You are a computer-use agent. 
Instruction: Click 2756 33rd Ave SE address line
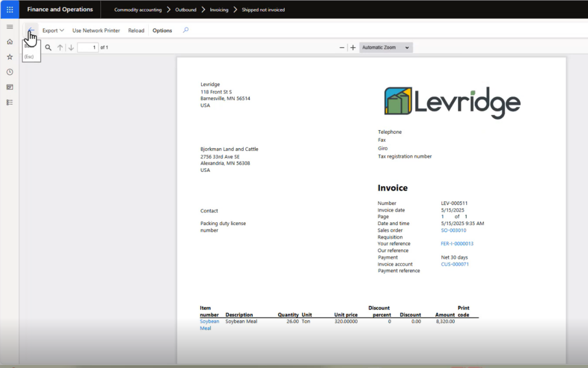(220, 157)
